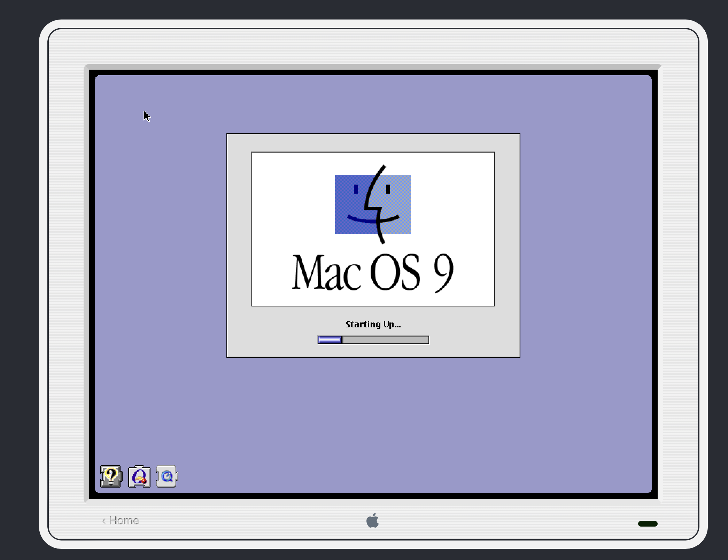Click the right eye of Finder face
Viewport: 728px width, 560px height.
[388, 189]
